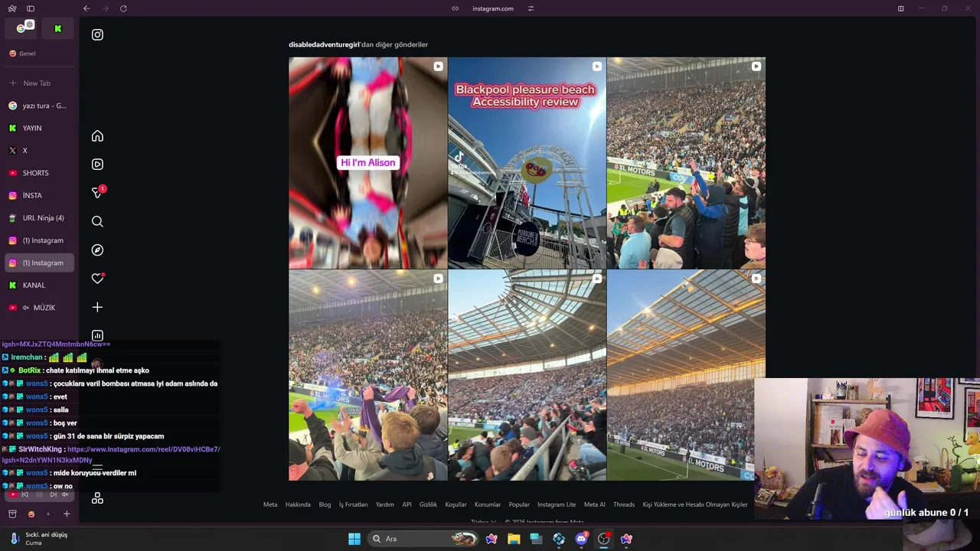Image resolution: width=980 pixels, height=551 pixels.
Task: Open the Explore compass icon
Action: 97,250
